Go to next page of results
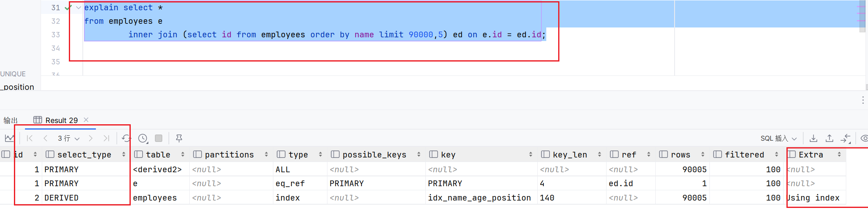 (x=91, y=139)
